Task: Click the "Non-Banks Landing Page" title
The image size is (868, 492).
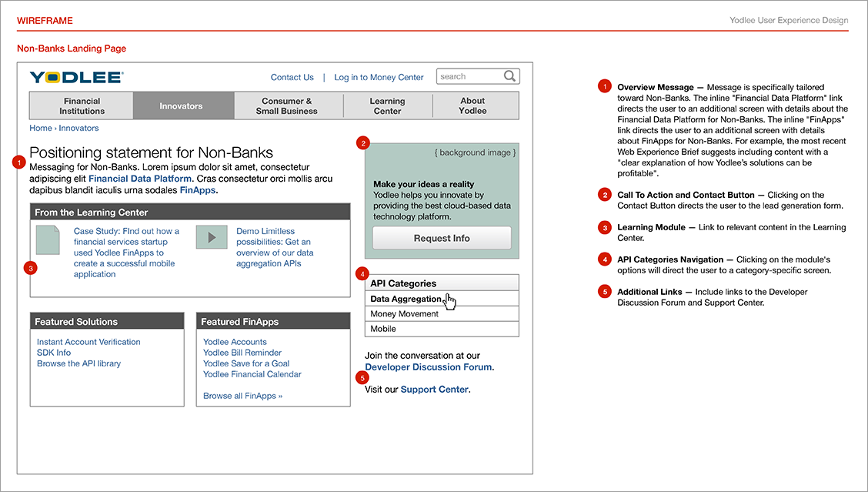Action: [x=72, y=49]
